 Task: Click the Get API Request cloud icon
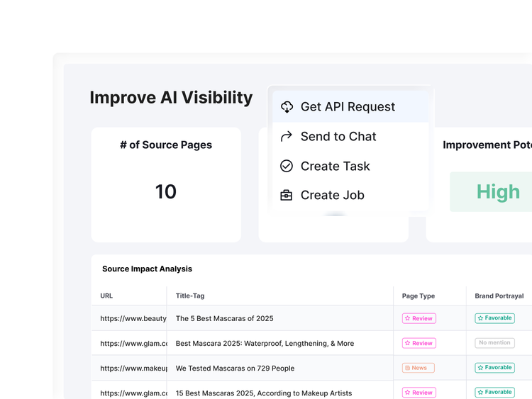point(287,107)
